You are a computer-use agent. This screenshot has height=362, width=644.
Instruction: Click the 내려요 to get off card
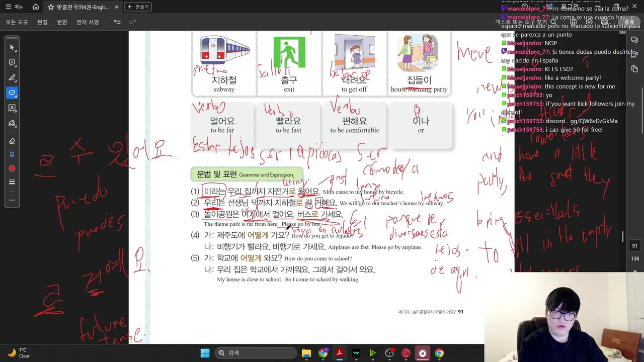coord(354,63)
